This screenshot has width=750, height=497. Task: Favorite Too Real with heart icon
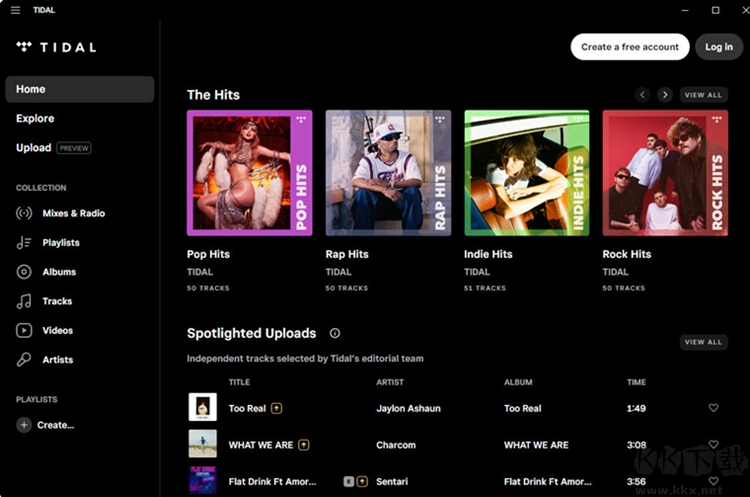pos(713,408)
